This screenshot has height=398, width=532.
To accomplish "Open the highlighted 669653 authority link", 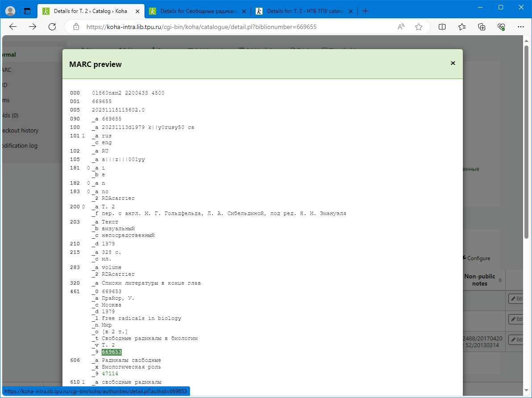I will click(111, 352).
